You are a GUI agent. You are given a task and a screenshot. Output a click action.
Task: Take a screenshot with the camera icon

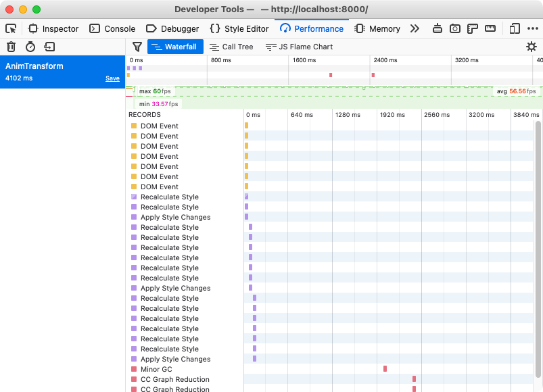pos(455,29)
